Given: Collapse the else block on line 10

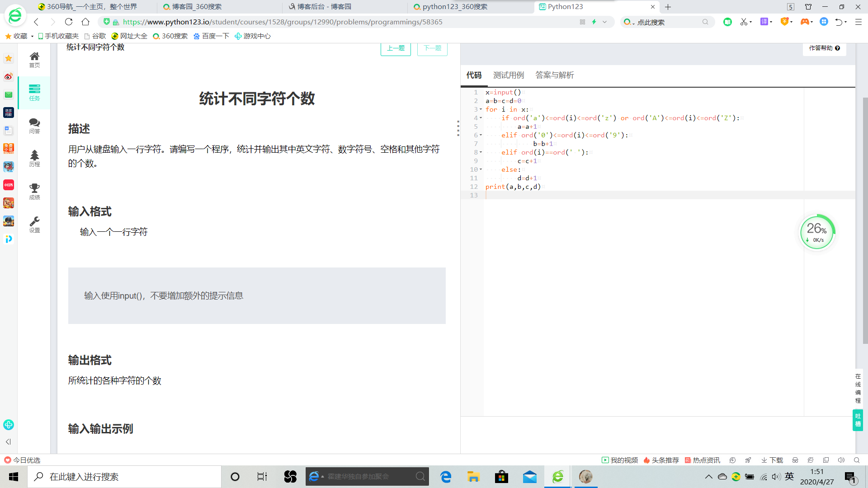Looking at the screenshot, I should pos(481,170).
